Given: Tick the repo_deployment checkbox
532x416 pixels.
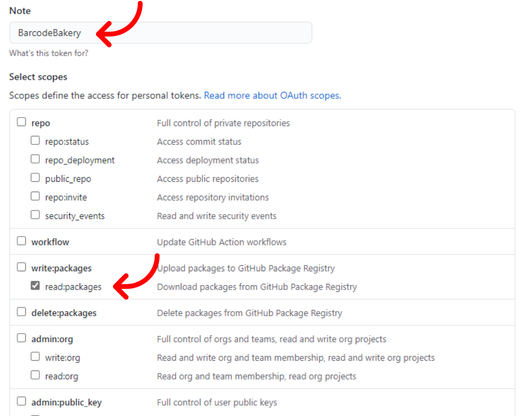Looking at the screenshot, I should 35,159.
